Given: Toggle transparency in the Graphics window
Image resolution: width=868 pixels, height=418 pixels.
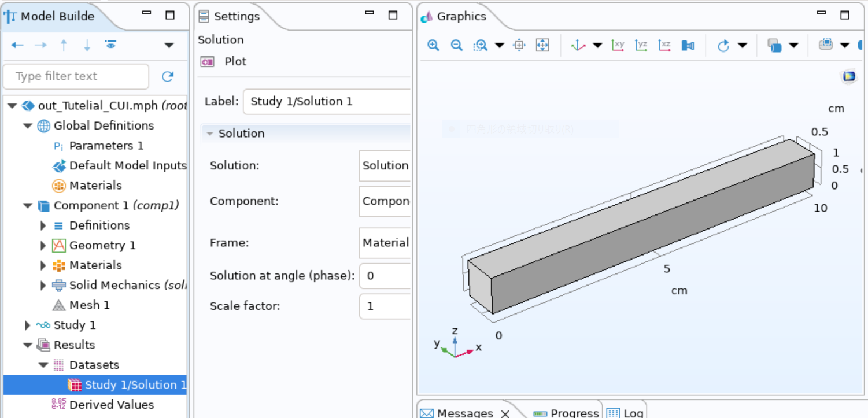Looking at the screenshot, I should click(775, 45).
